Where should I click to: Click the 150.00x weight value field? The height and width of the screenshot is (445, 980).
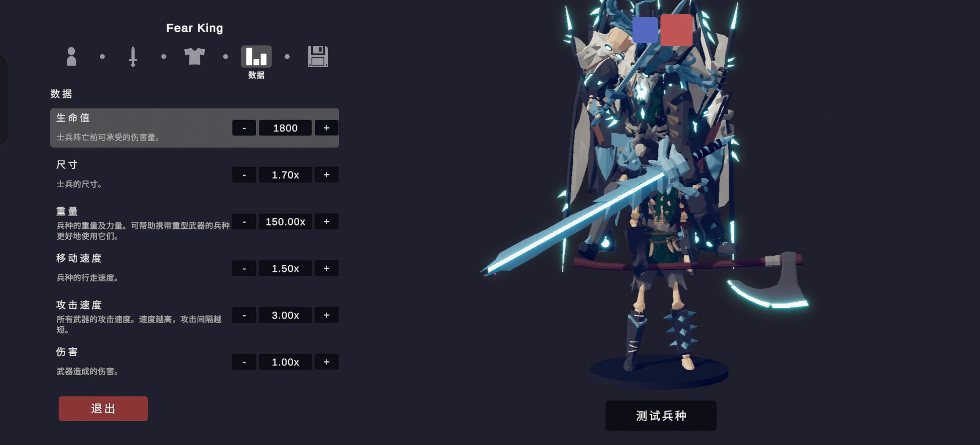[285, 221]
